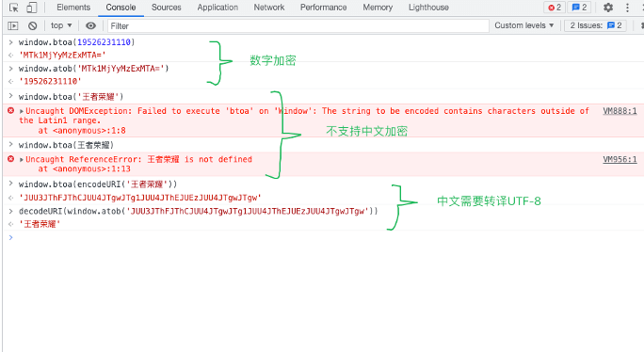
Task: Open the VM888:1 source link
Action: coord(620,111)
